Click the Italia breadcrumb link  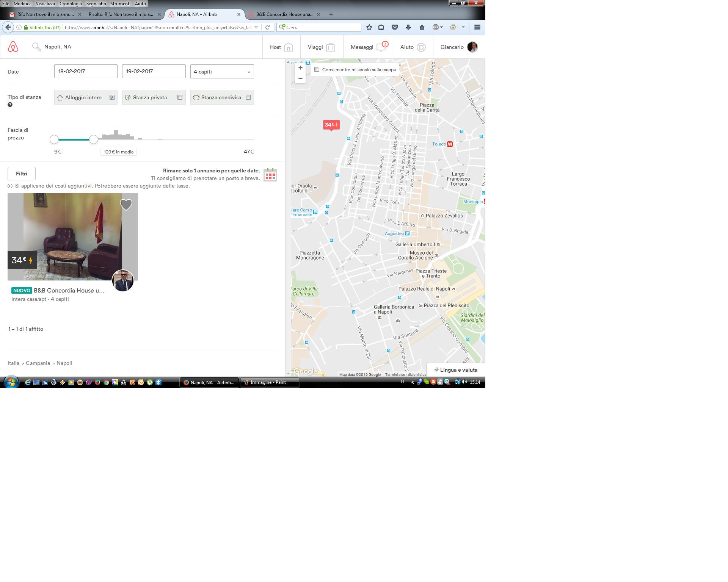13,363
